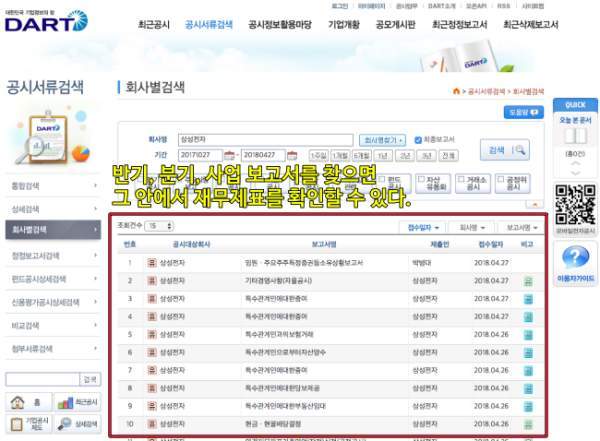This screenshot has width=600, height=441.
Task: Click the 상세검색 magnifier icon at sidebar bottom
Action: point(64,424)
